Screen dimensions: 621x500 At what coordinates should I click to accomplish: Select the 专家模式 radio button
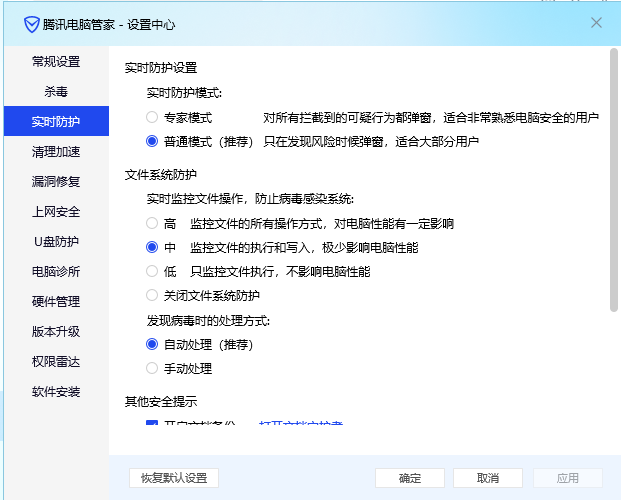pos(152,117)
